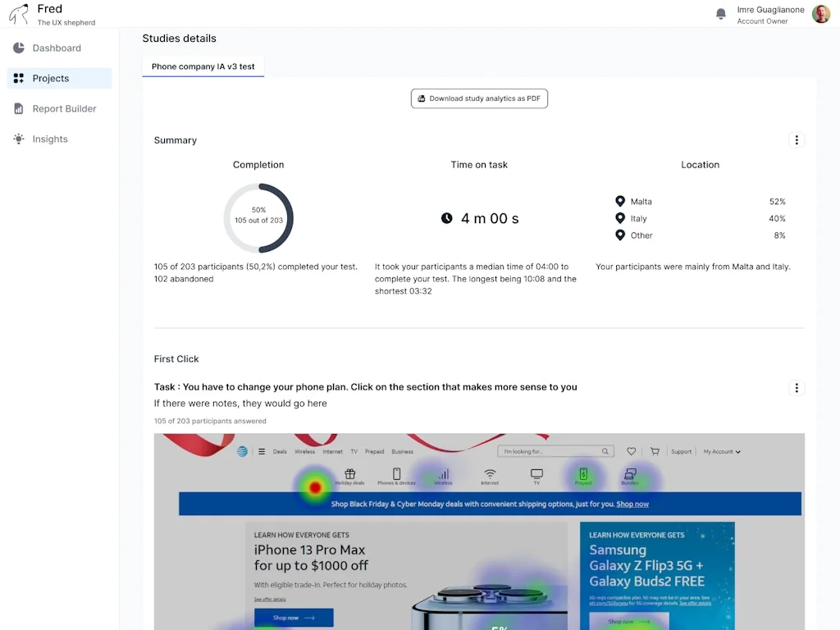Viewport: 840px width, 630px height.
Task: Download study analytics as PDF
Action: point(479,98)
